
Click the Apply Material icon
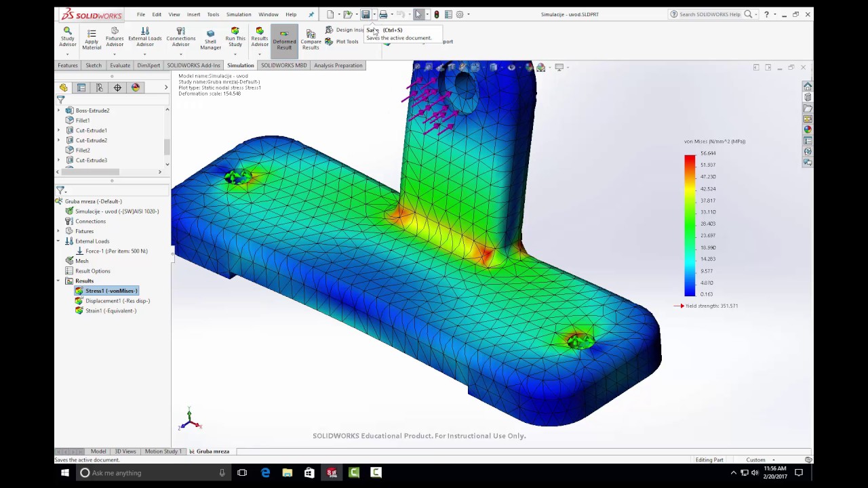coord(92,39)
